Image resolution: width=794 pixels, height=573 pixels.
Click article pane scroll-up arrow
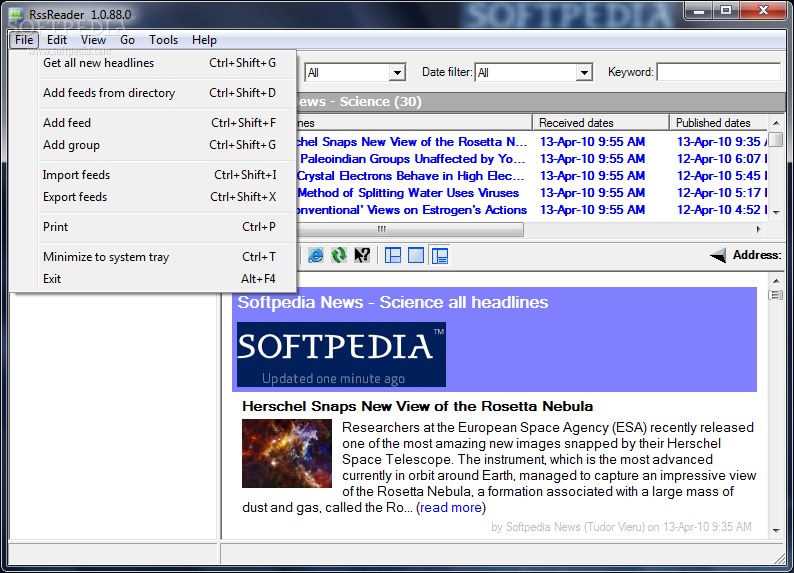[x=776, y=281]
